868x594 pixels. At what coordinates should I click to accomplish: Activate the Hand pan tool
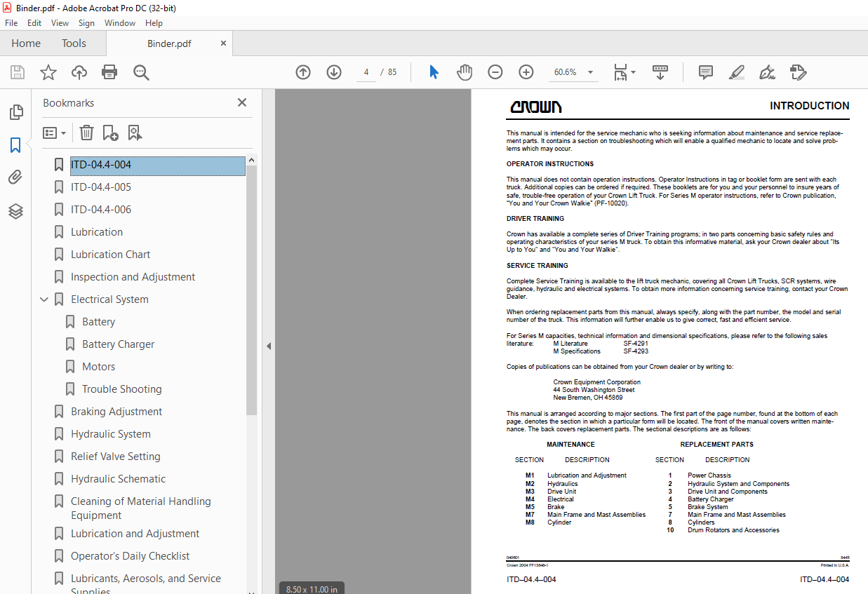pos(465,72)
